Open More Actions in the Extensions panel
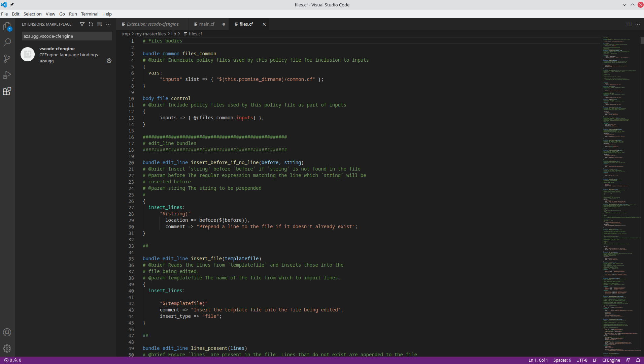The height and width of the screenshot is (364, 644). (x=108, y=24)
